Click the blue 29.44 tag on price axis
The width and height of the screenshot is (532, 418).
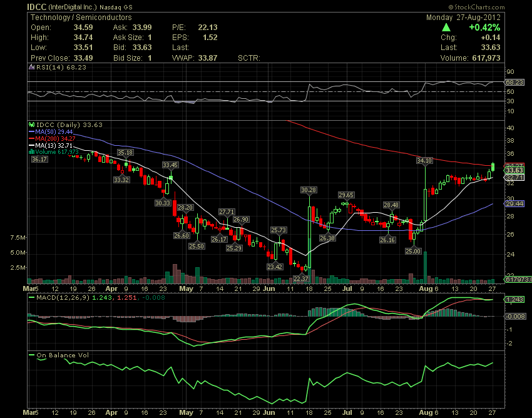tap(514, 203)
